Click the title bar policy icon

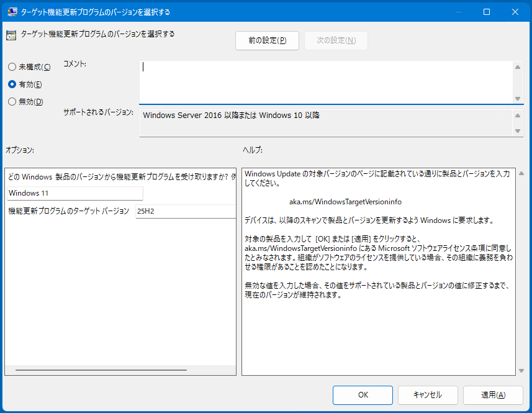[x=12, y=12]
